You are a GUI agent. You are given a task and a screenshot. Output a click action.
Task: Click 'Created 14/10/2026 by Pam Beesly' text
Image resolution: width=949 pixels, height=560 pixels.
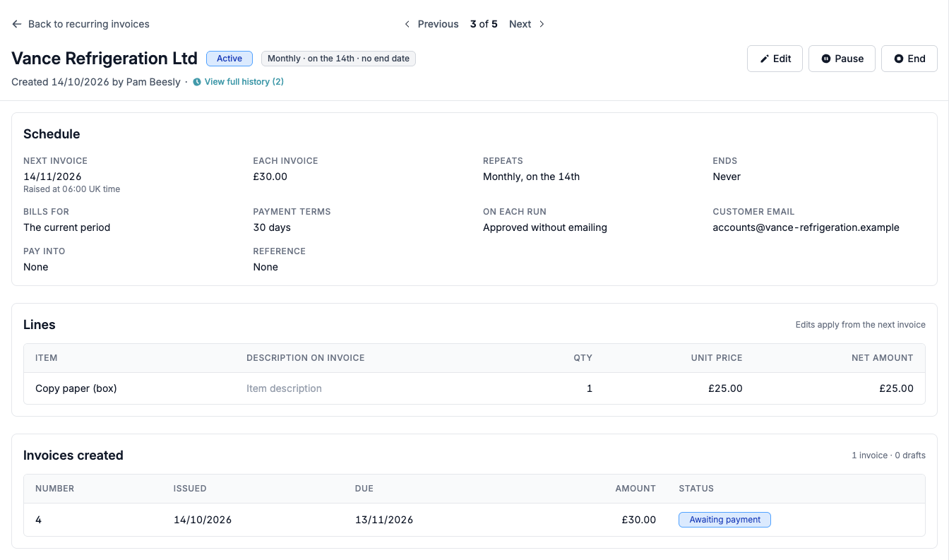pyautogui.click(x=96, y=82)
